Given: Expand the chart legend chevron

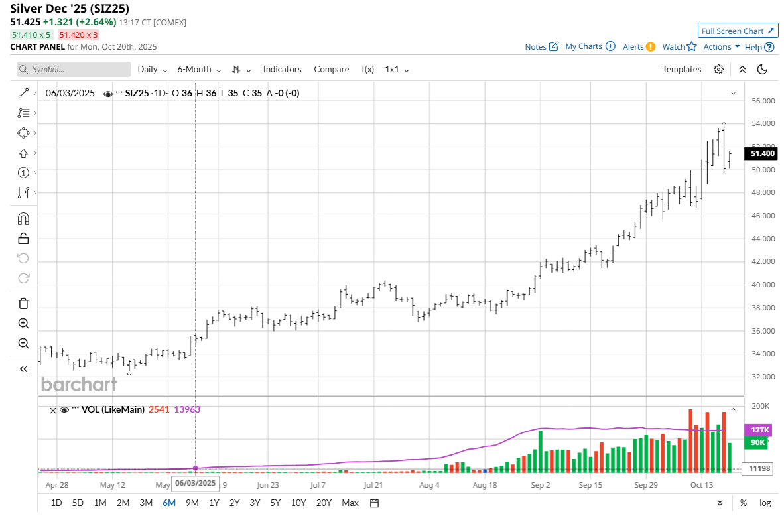Looking at the screenshot, I should coord(734,93).
